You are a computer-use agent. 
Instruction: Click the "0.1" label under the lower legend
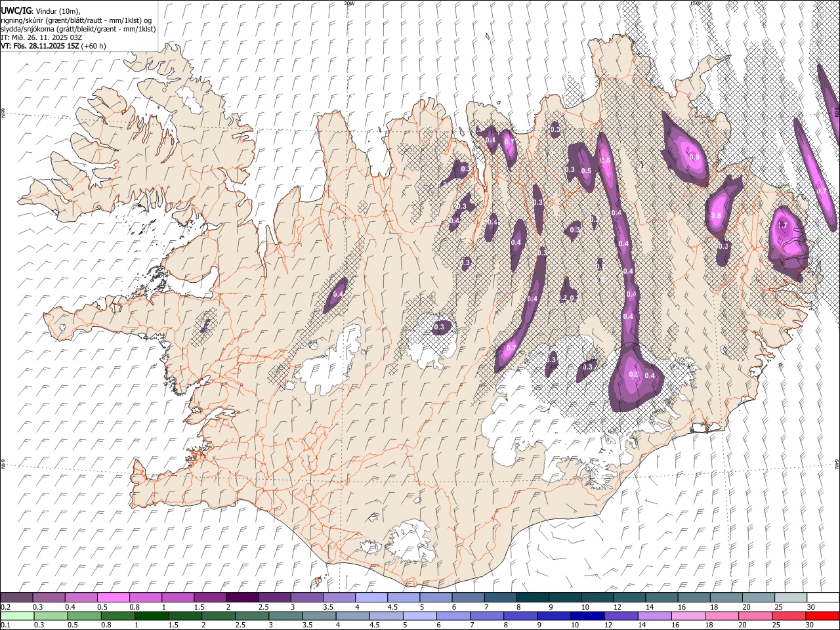[x=5, y=625]
